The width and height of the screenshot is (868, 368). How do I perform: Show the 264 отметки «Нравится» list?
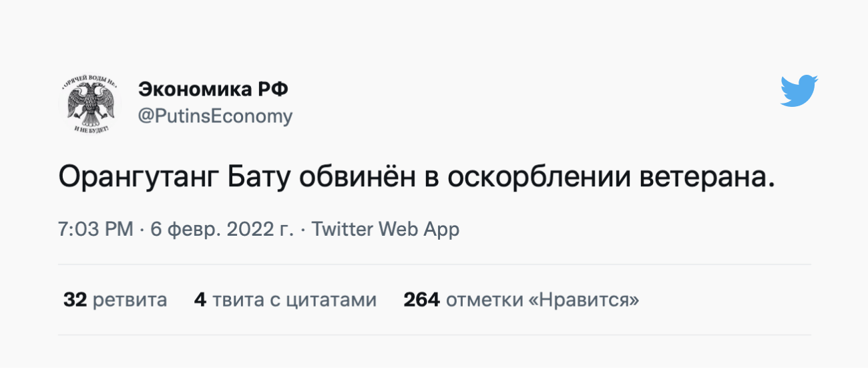(521, 300)
